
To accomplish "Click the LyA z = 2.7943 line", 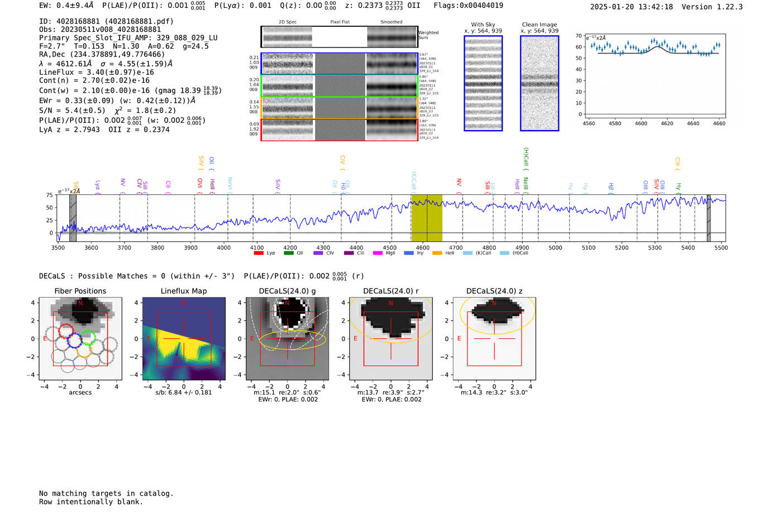I will (69, 130).
